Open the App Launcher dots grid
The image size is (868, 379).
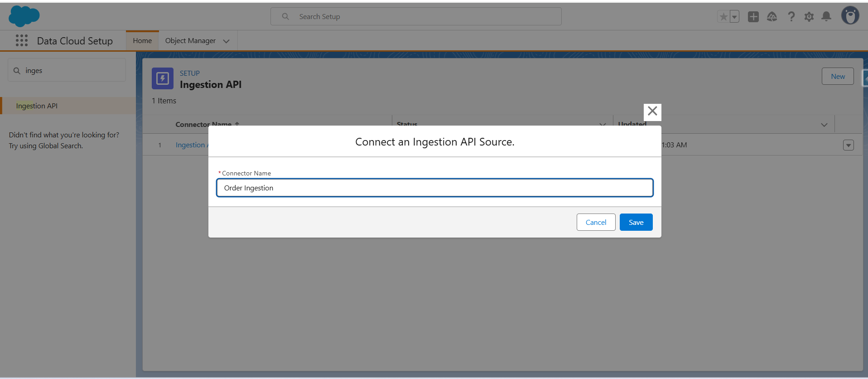21,41
